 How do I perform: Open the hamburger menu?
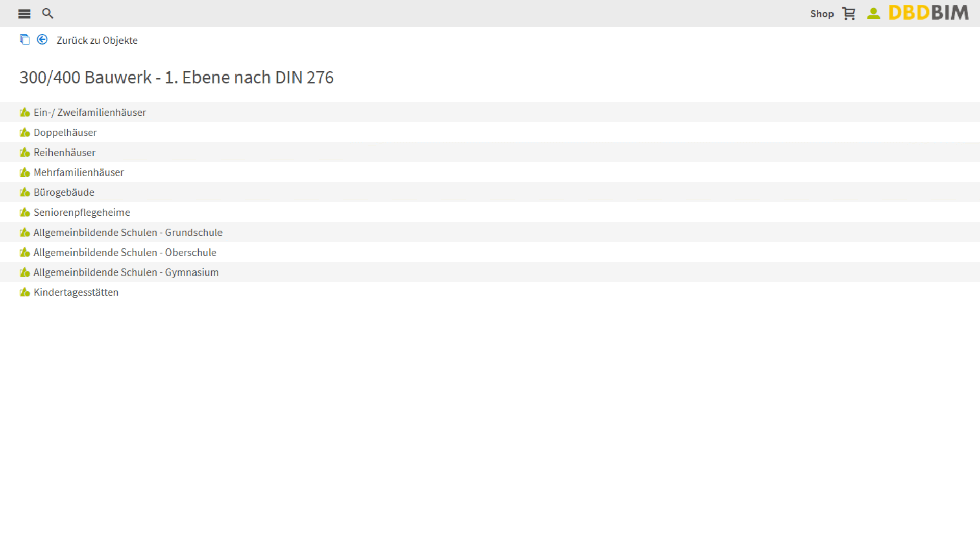click(24, 14)
